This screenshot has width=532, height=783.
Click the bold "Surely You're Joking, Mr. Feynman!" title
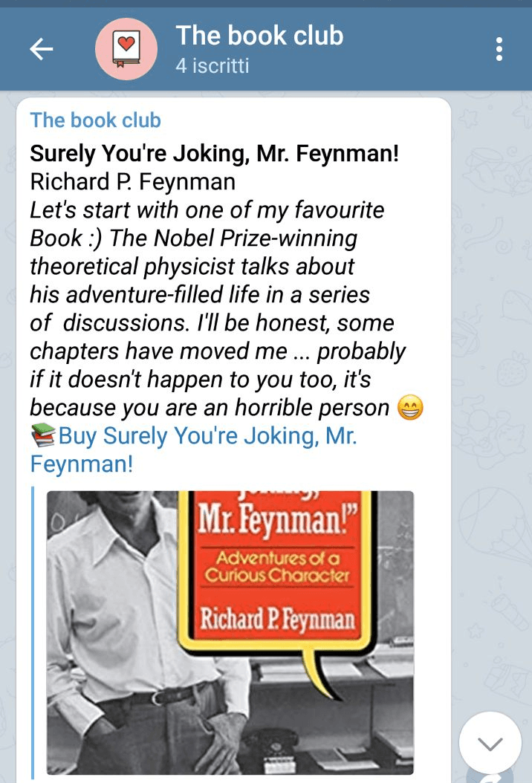coord(215,154)
